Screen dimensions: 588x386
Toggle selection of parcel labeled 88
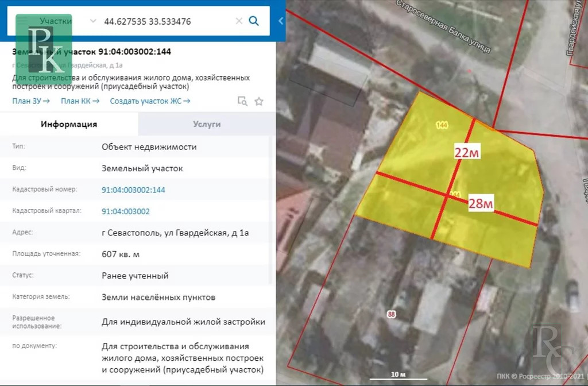(391, 314)
